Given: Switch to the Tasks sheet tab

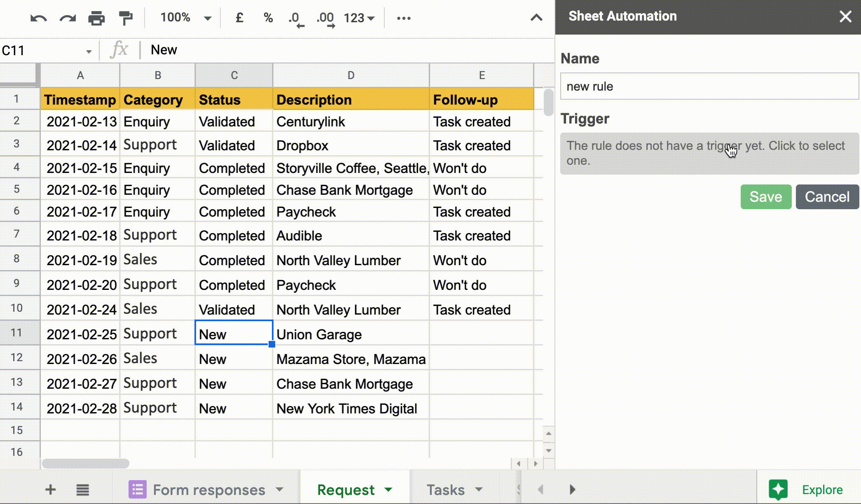Looking at the screenshot, I should tap(445, 490).
